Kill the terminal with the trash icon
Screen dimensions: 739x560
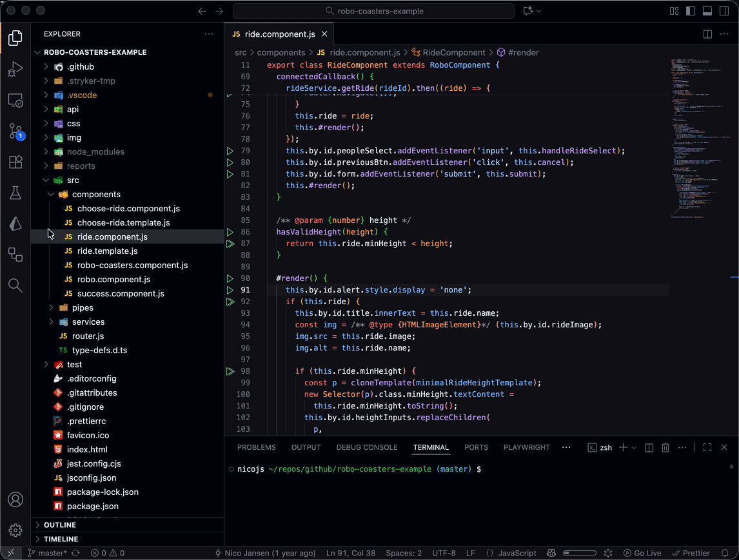point(665,447)
